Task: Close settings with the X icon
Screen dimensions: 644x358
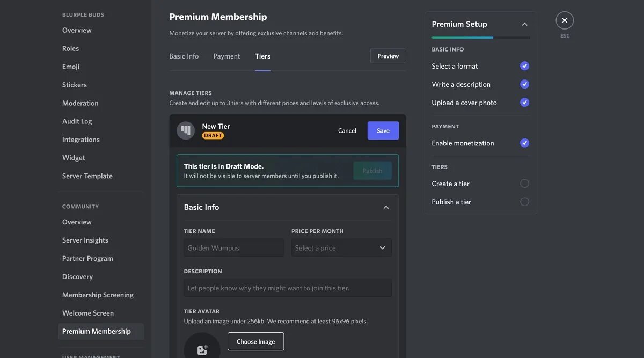Action: (565, 20)
